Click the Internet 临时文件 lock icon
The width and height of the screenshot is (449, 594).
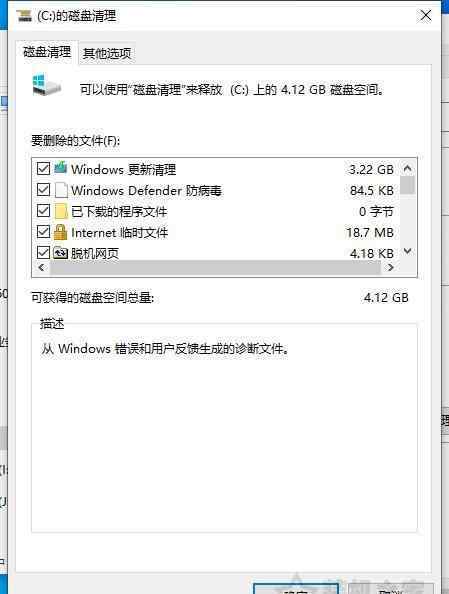(x=61, y=232)
